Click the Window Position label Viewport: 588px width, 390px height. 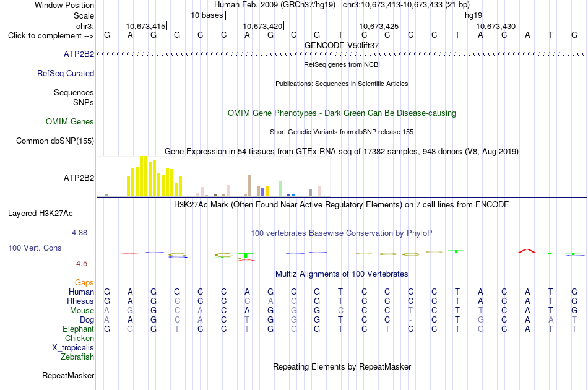64,5
